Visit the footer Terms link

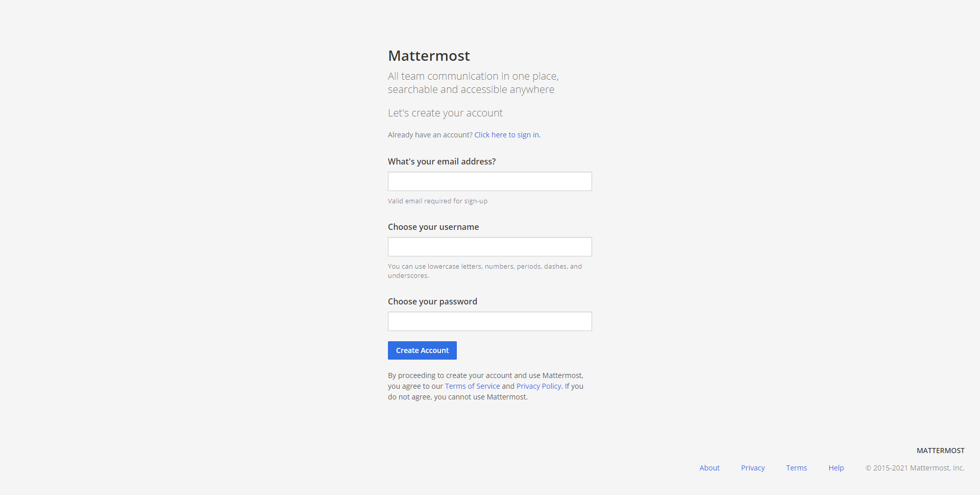click(x=796, y=468)
